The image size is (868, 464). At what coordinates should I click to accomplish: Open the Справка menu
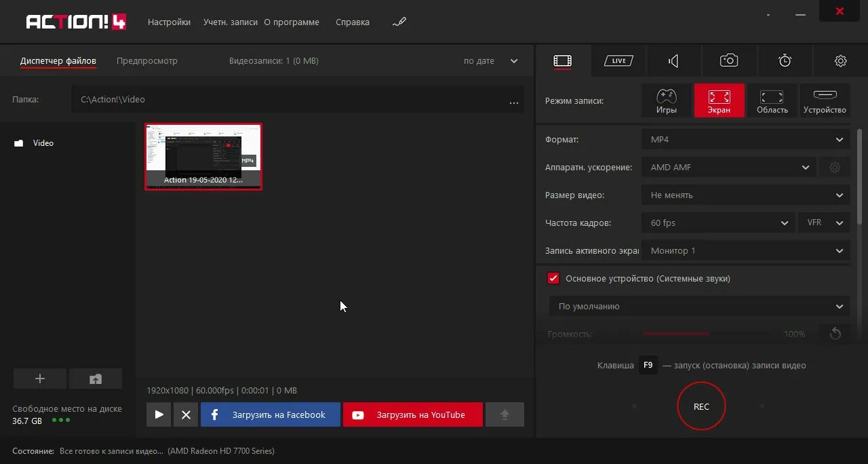(353, 22)
